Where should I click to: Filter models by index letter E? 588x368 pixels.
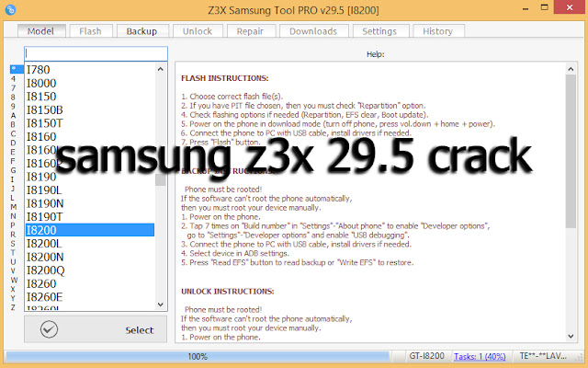[x=13, y=152]
